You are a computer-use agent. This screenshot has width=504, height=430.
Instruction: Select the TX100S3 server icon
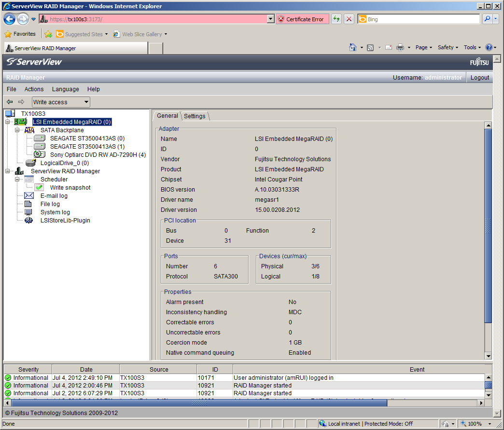click(x=10, y=113)
